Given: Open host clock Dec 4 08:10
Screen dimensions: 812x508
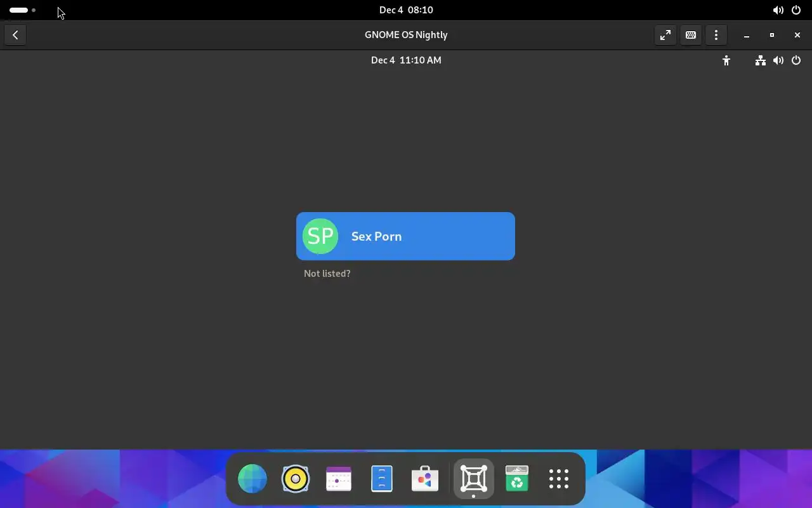Looking at the screenshot, I should [406, 10].
